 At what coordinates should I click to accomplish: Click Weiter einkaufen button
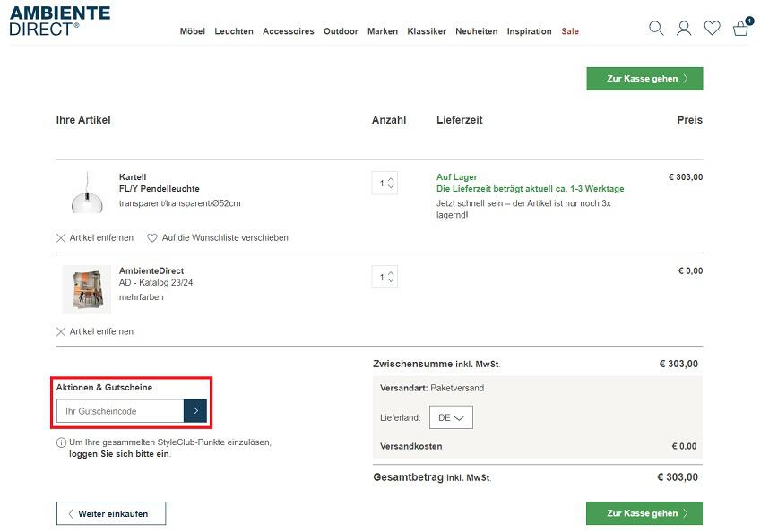click(111, 513)
